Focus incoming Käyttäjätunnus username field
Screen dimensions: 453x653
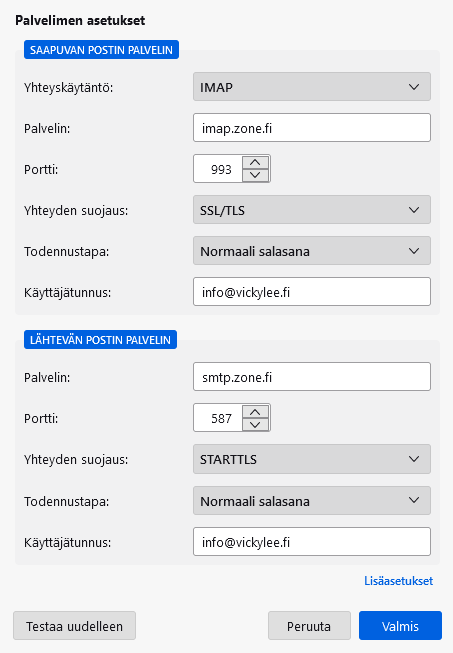[311, 292]
